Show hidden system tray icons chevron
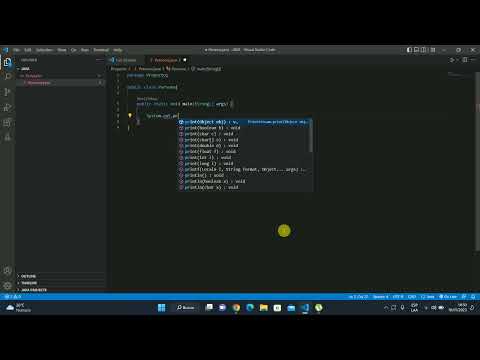This screenshot has width=480, height=360. [386, 308]
